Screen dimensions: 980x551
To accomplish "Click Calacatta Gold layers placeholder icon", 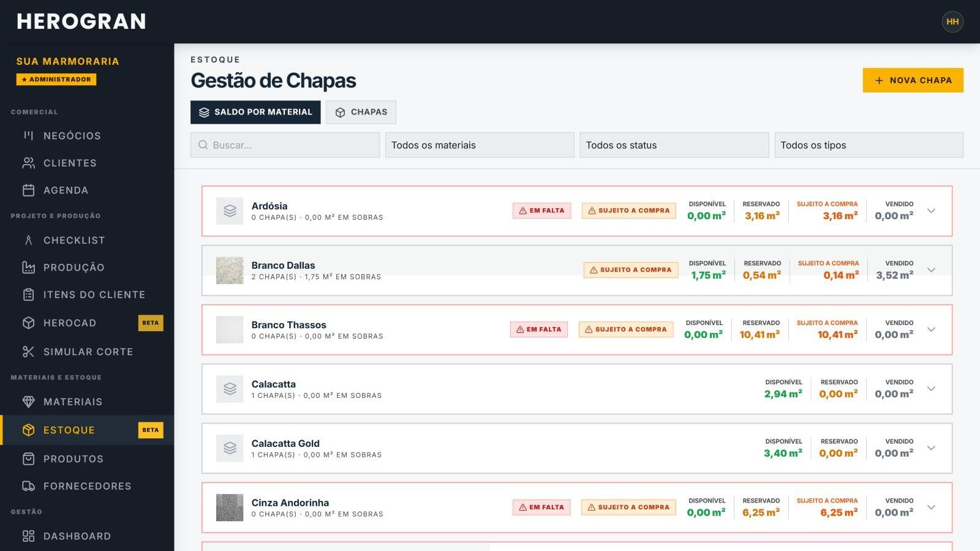I will coord(230,448).
